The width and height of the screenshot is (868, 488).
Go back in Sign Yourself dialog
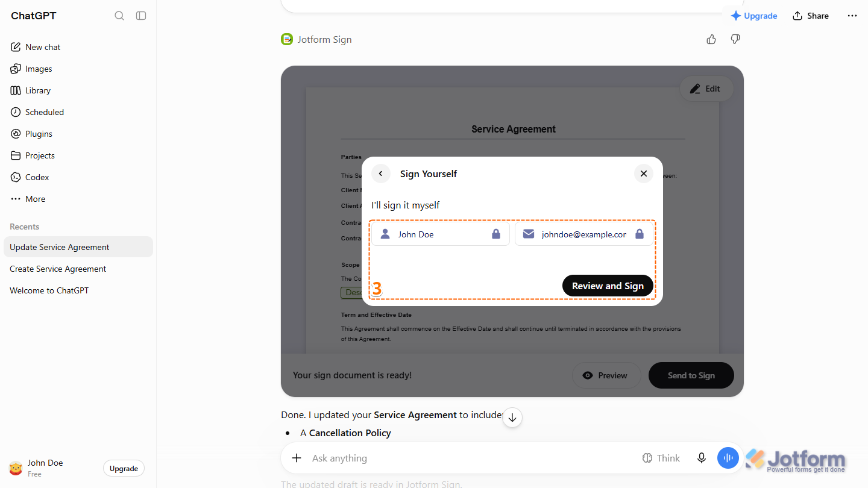click(x=380, y=174)
